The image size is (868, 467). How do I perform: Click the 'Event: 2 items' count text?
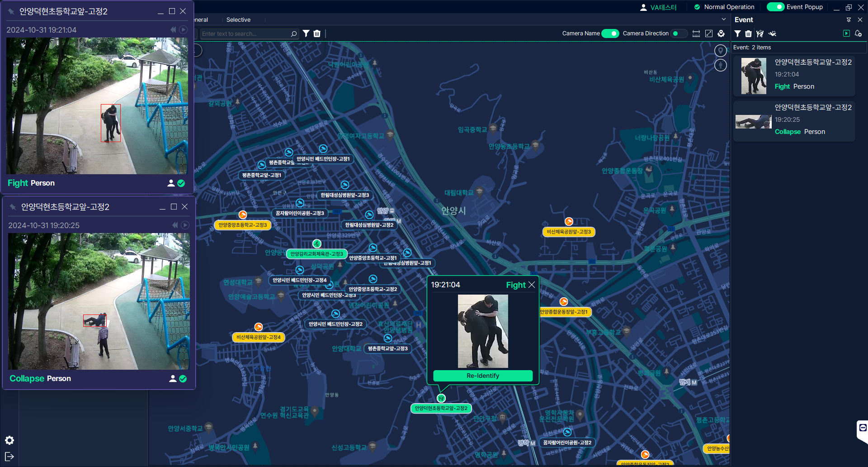click(x=752, y=48)
